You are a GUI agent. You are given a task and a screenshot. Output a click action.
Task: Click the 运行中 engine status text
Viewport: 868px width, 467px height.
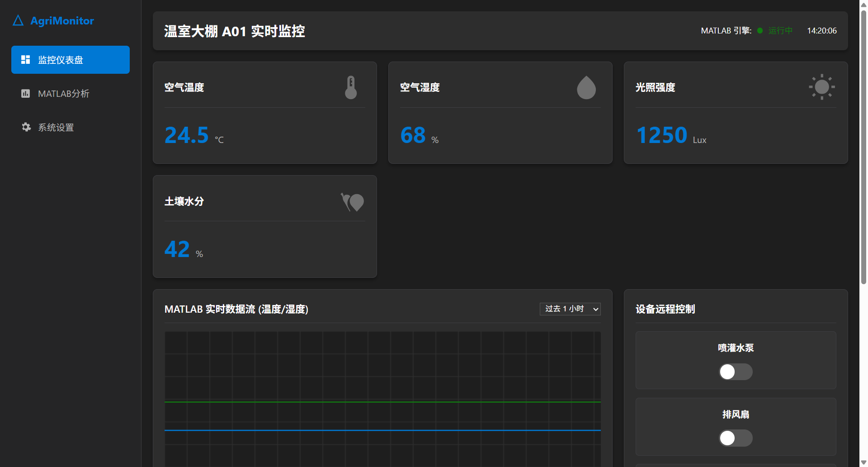pos(780,31)
